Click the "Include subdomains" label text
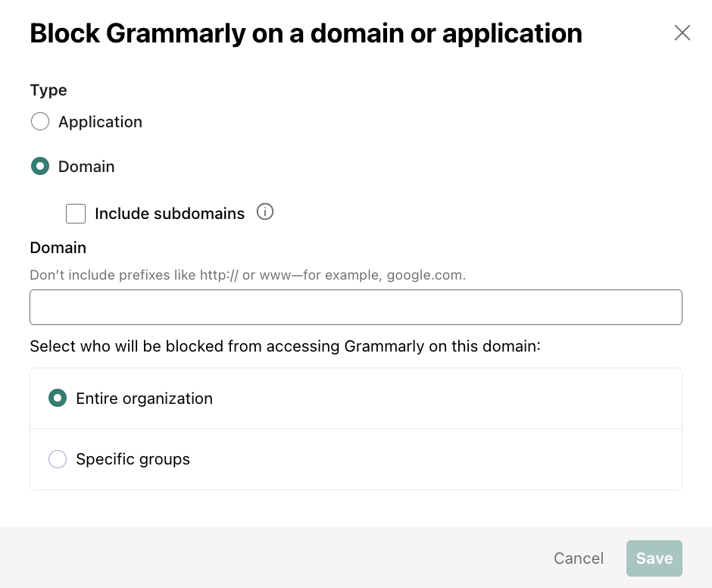The height and width of the screenshot is (588, 712). click(170, 214)
